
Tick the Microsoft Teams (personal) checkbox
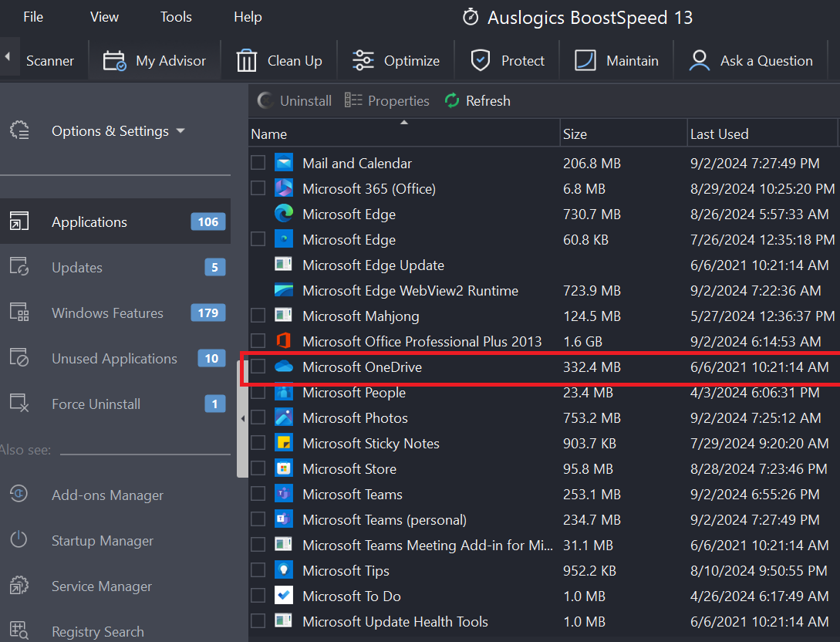[x=258, y=519]
